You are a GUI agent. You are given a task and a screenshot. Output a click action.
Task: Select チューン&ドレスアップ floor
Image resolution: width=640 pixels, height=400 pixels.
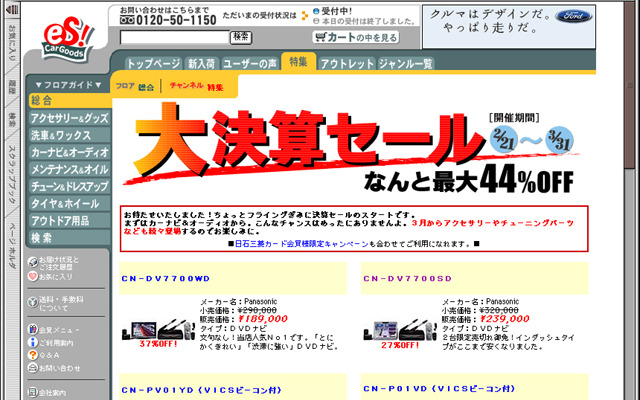69,187
